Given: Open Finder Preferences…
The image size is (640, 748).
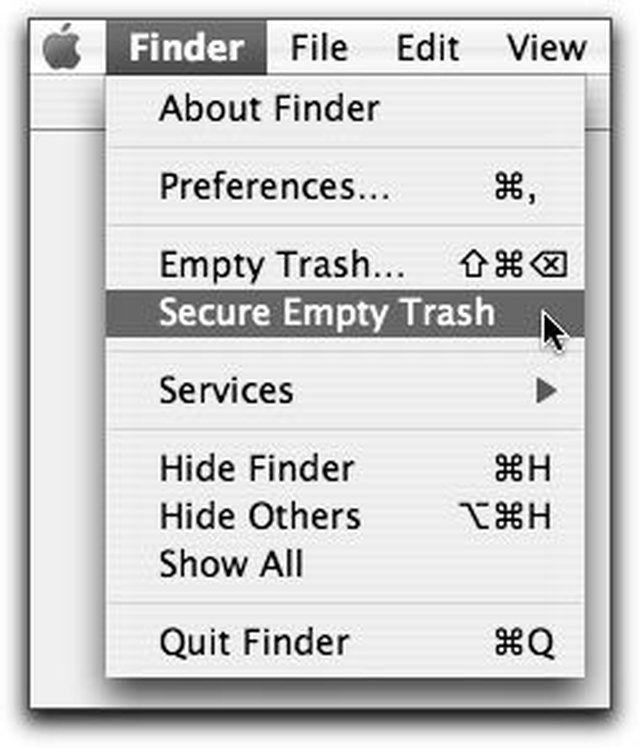Looking at the screenshot, I should (x=345, y=187).
